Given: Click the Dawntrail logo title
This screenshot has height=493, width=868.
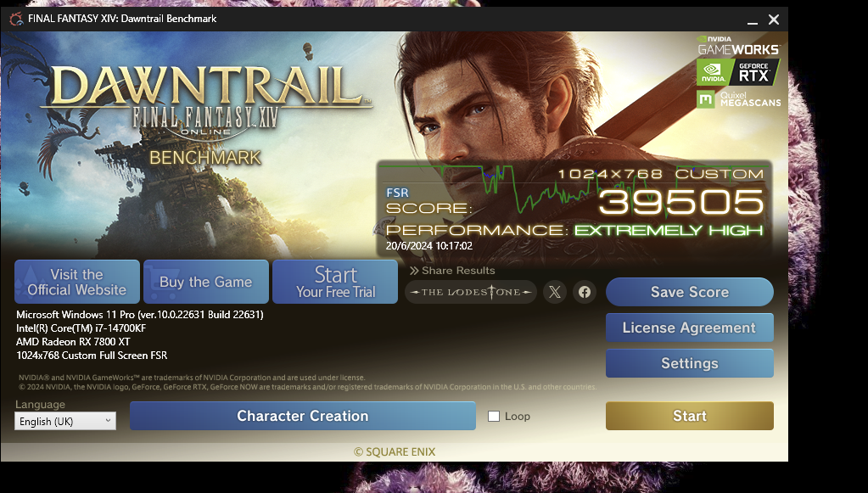Looking at the screenshot, I should pyautogui.click(x=205, y=87).
